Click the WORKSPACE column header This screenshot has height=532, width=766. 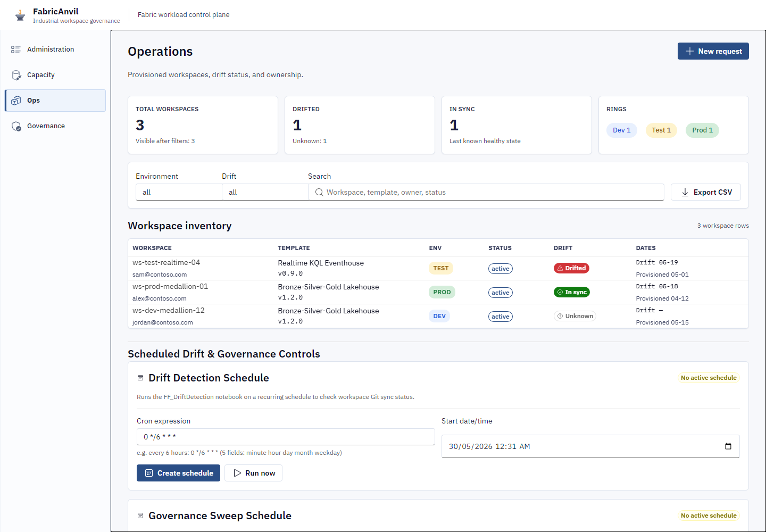tap(152, 248)
